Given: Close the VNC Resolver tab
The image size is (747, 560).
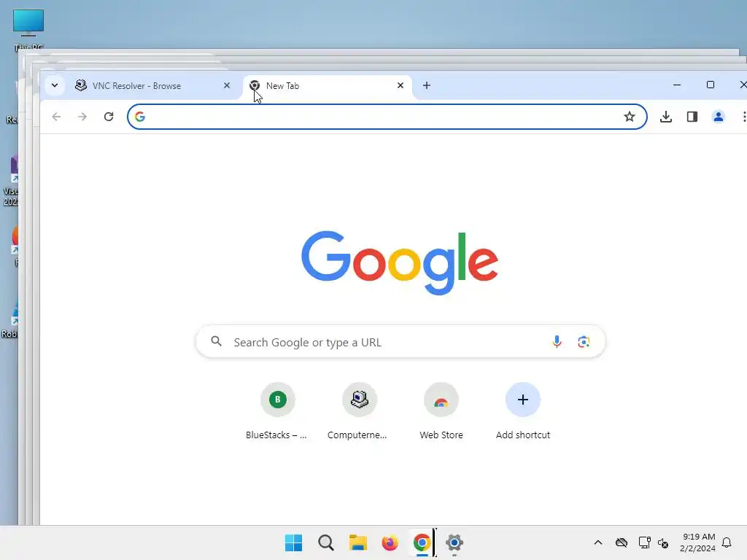Looking at the screenshot, I should coord(227,86).
